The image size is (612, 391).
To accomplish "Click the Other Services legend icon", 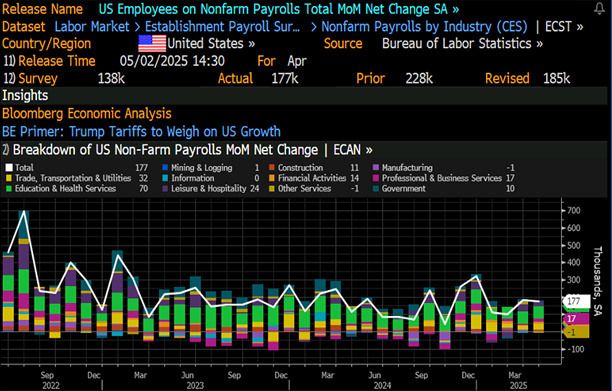I will coord(272,189).
